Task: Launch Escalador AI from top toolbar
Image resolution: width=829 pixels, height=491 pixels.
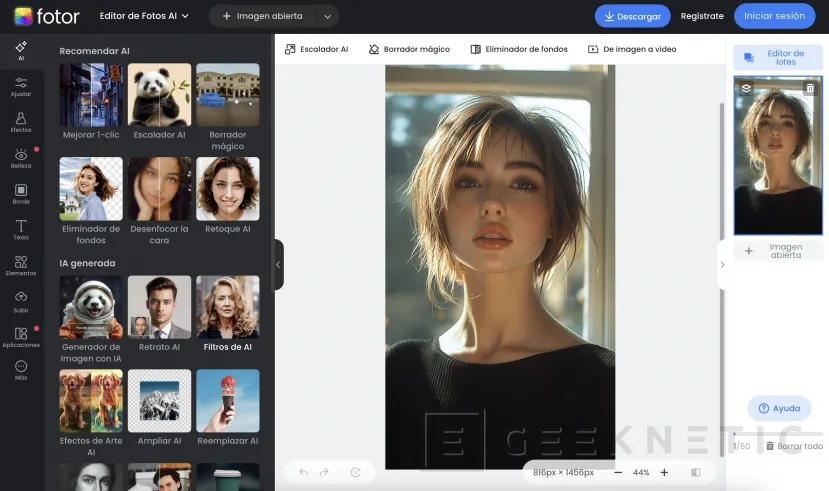Action: pyautogui.click(x=316, y=49)
